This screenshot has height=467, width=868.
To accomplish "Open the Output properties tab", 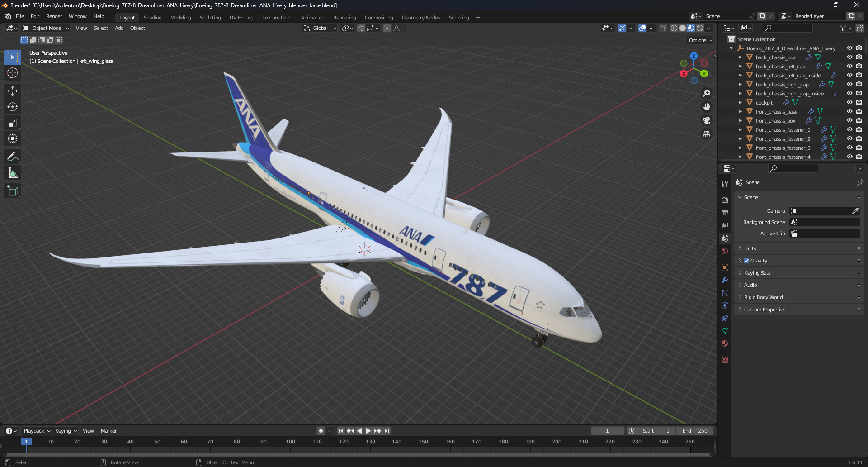I will 725,213.
